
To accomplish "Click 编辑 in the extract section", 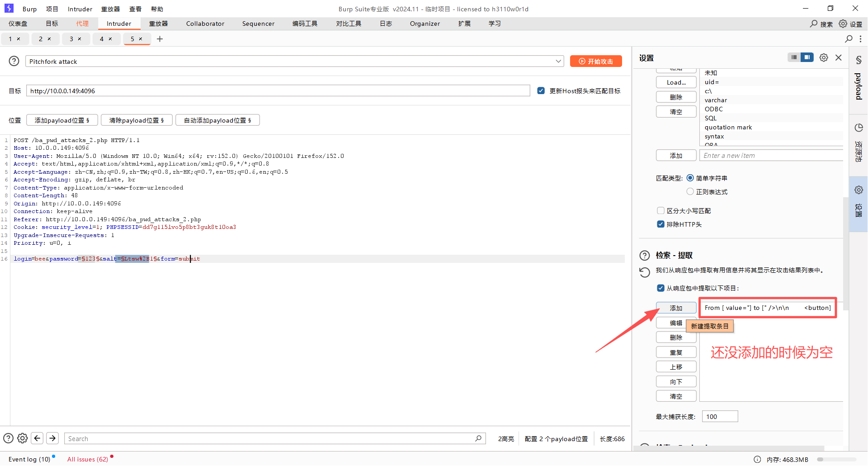I will (676, 323).
